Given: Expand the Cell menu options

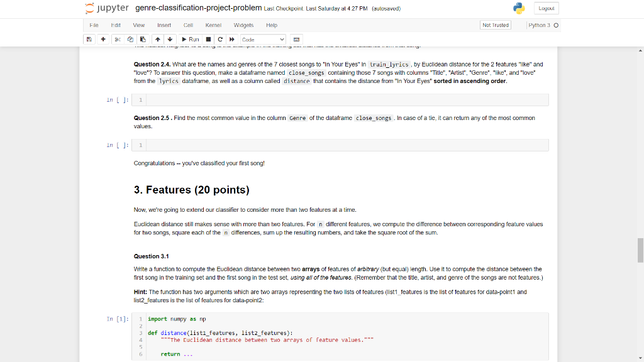Looking at the screenshot, I should (188, 25).
